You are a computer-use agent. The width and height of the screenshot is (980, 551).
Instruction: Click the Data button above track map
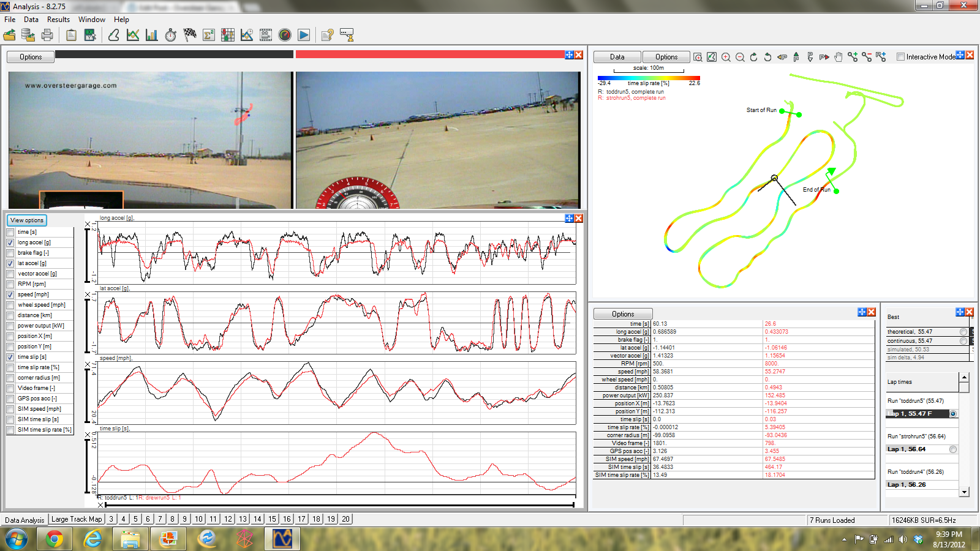(617, 57)
